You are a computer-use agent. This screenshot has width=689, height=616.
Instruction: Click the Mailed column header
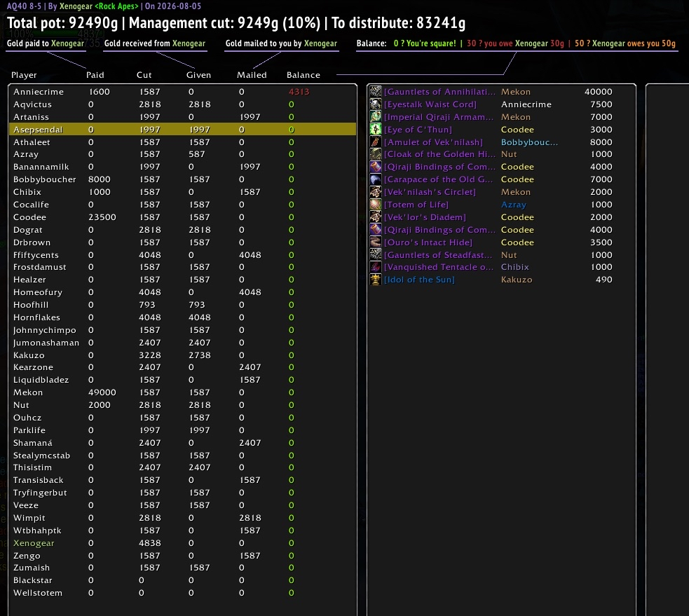click(252, 75)
